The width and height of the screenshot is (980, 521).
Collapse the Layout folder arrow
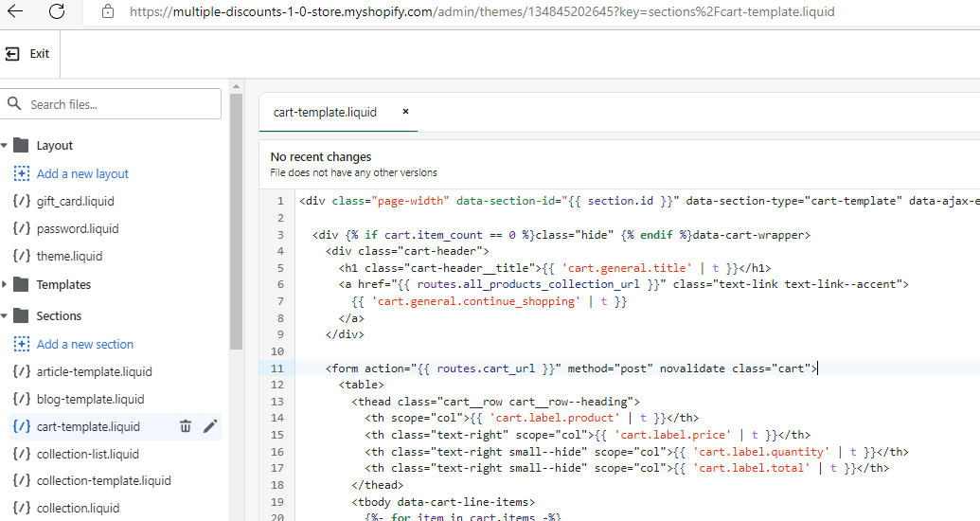pos(5,146)
